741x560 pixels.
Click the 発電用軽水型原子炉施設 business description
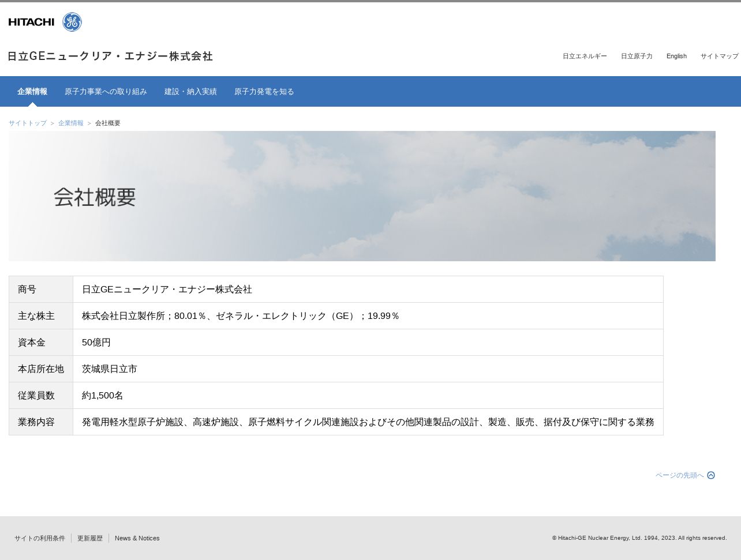(x=368, y=422)
